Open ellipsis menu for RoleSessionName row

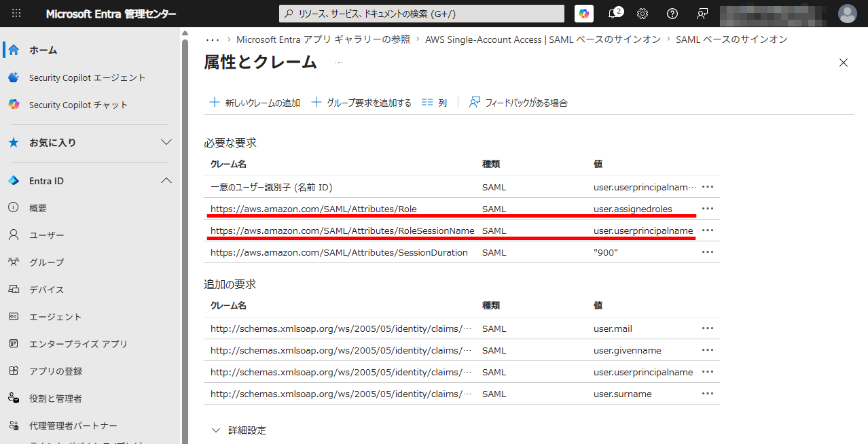click(708, 230)
